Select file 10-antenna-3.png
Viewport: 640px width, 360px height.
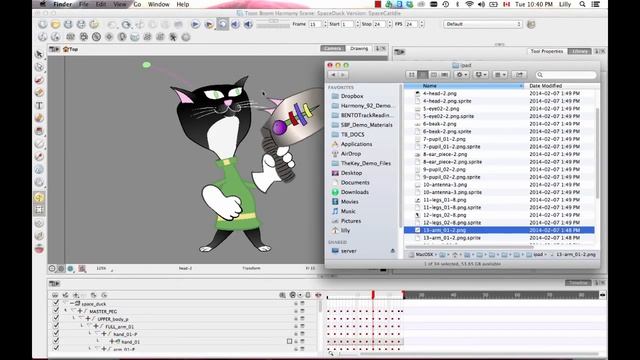click(x=444, y=185)
